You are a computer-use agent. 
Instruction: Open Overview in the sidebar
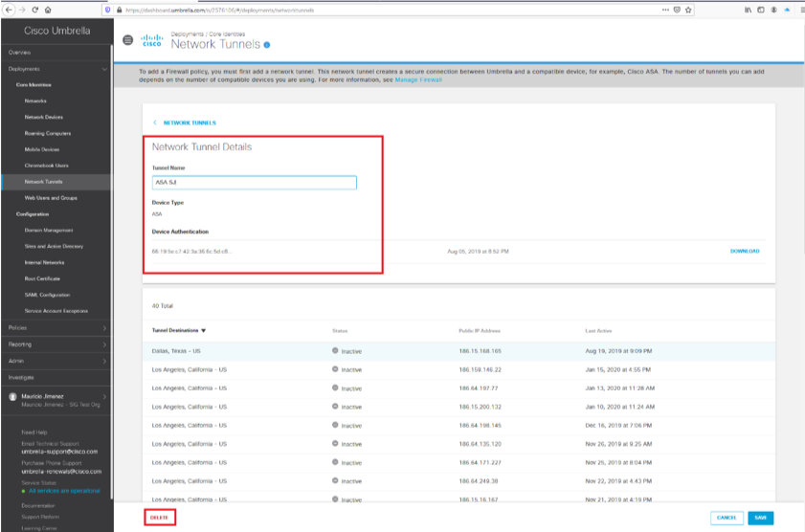point(19,53)
